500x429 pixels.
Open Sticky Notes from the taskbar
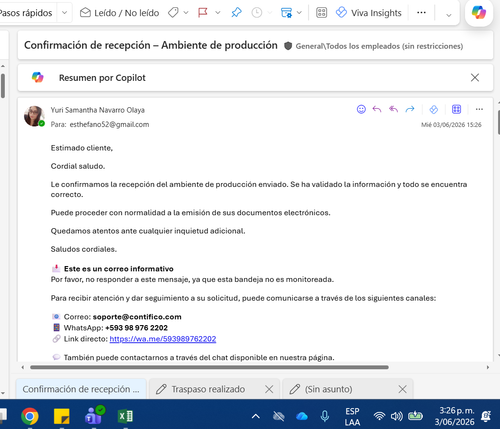[62, 416]
